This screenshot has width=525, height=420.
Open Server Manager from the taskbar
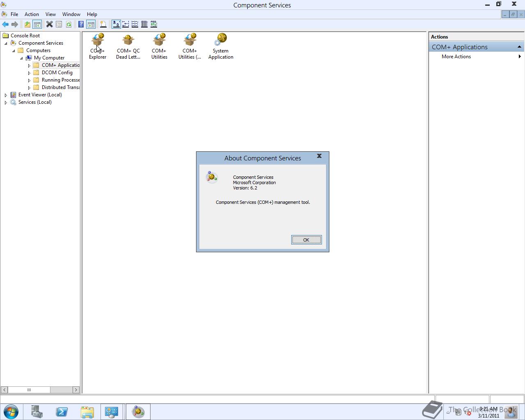click(37, 412)
